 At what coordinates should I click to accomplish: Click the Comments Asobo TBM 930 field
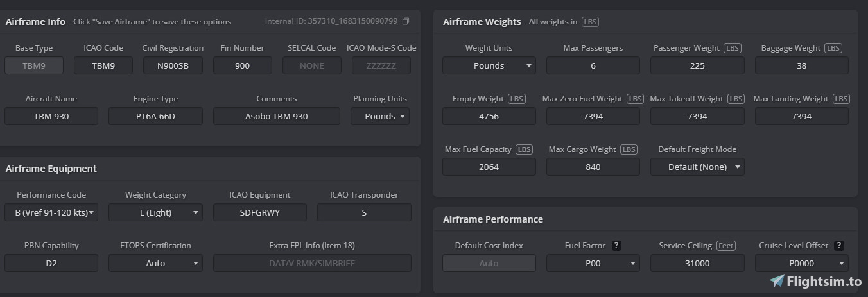click(x=277, y=116)
